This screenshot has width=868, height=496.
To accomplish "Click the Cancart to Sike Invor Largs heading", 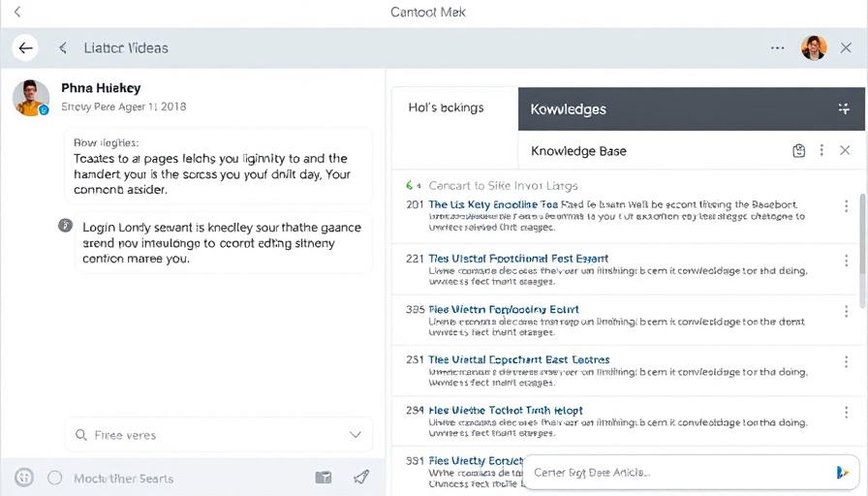I will click(503, 185).
